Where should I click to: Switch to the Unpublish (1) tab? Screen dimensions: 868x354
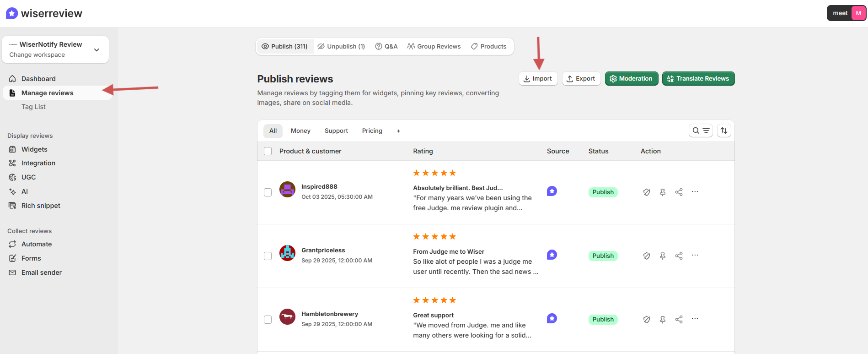pyautogui.click(x=341, y=47)
